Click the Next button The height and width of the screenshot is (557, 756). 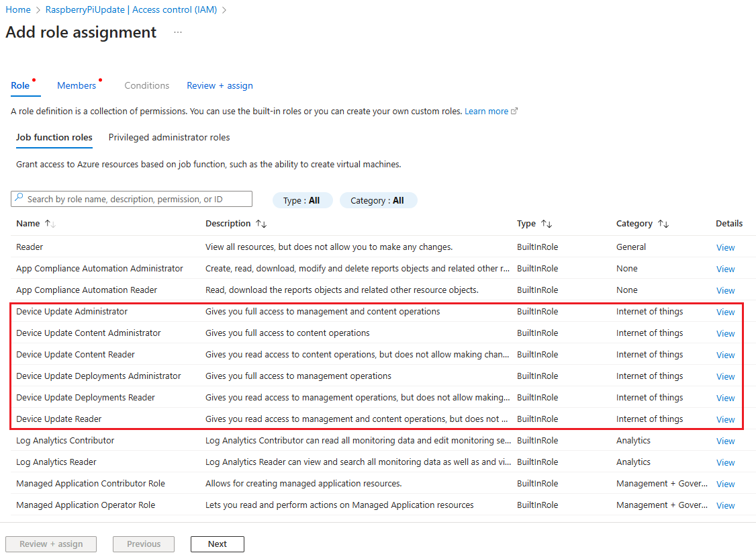218,544
